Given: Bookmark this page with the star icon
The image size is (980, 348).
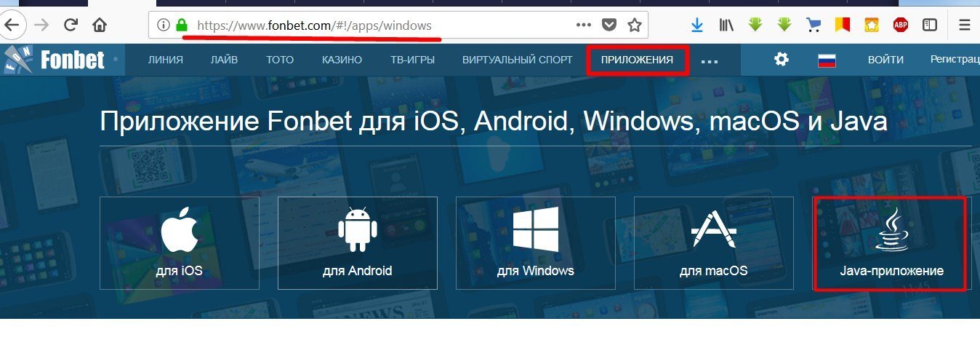Looking at the screenshot, I should 635,25.
